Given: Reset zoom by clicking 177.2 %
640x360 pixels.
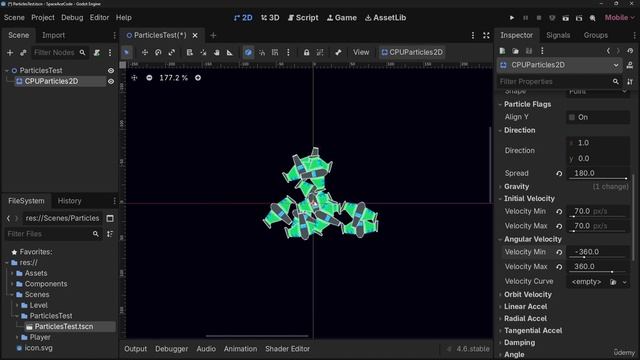Looking at the screenshot, I should [x=173, y=78].
